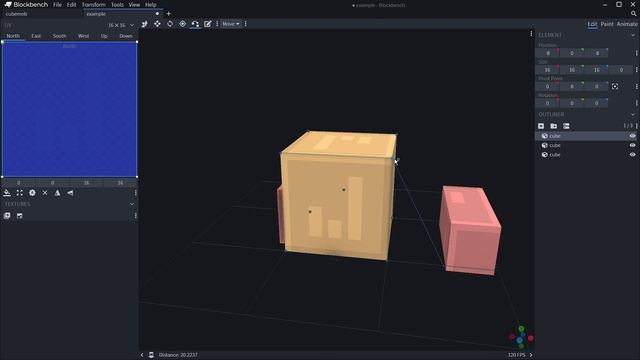Click the screen icon in the status bar
The height and width of the screenshot is (360, 640).
[151, 355]
